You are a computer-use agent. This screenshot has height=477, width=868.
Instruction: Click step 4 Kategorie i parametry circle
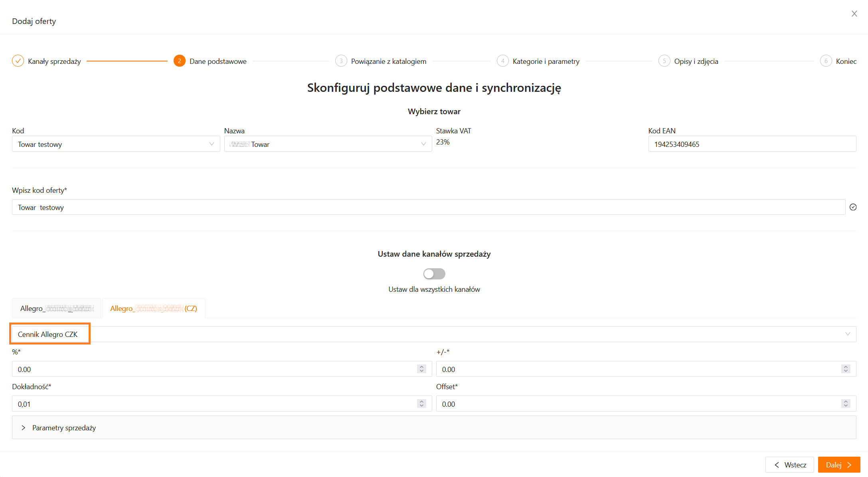point(502,61)
